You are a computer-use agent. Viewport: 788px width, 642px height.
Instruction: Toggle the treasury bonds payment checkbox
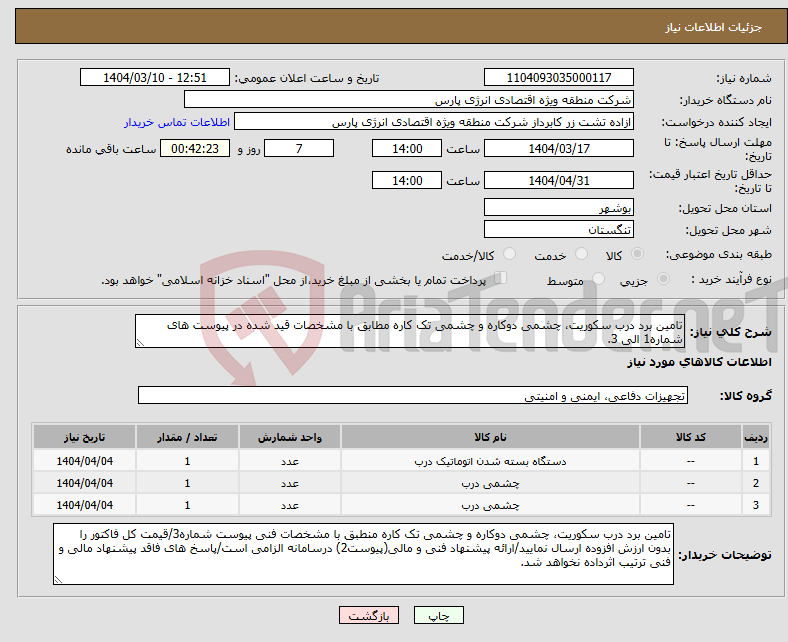coord(501,278)
